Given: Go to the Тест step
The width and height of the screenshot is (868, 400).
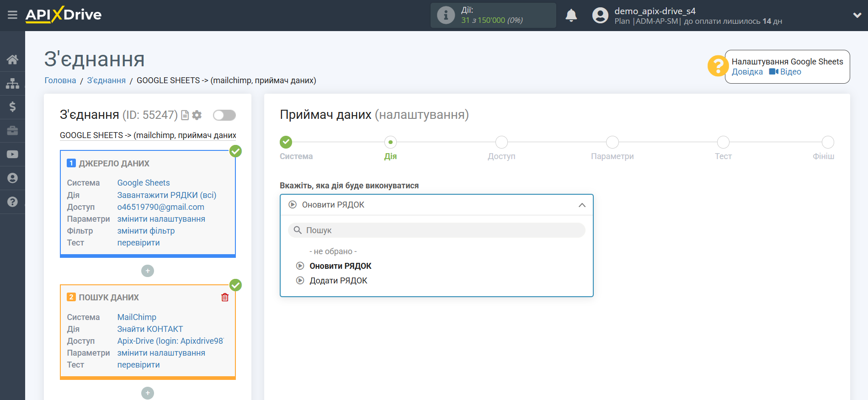Looking at the screenshot, I should pos(723,142).
